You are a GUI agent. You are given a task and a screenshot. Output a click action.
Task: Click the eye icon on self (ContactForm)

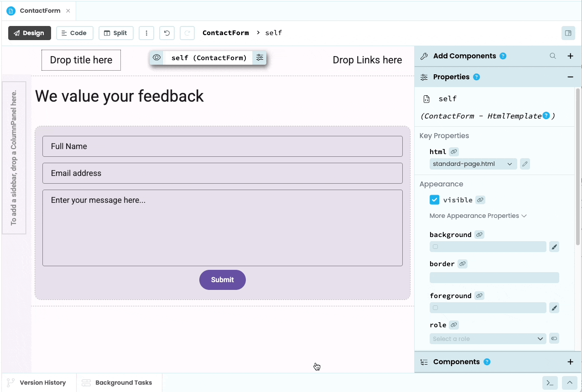click(156, 58)
